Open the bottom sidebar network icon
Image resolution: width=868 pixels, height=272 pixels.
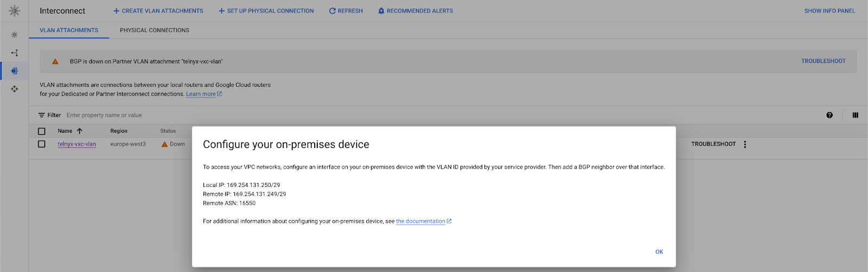pyautogui.click(x=14, y=89)
